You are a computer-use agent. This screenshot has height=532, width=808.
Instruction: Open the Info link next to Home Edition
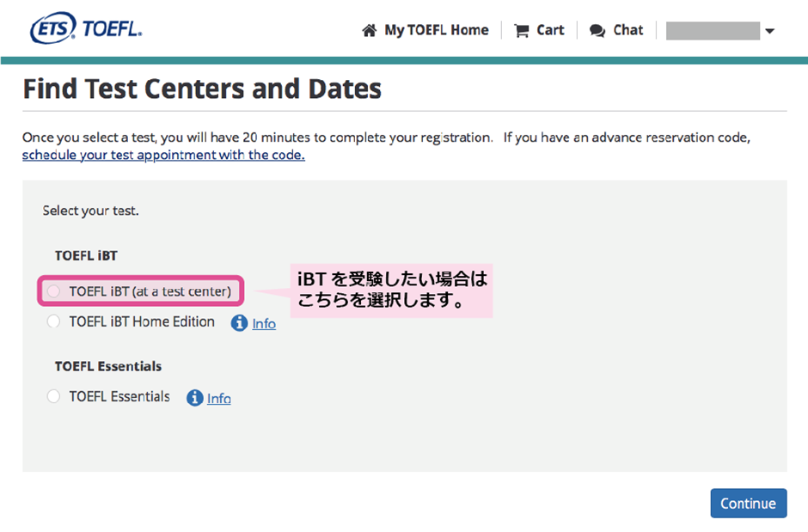pos(264,324)
